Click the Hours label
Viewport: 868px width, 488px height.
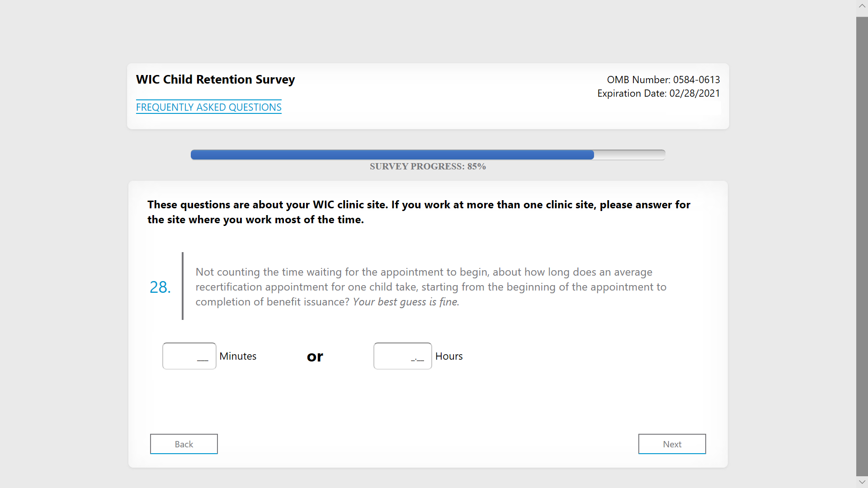point(449,356)
